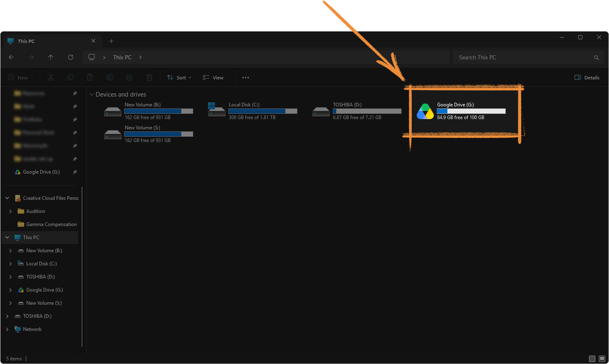Refresh the This PC view

(x=70, y=57)
